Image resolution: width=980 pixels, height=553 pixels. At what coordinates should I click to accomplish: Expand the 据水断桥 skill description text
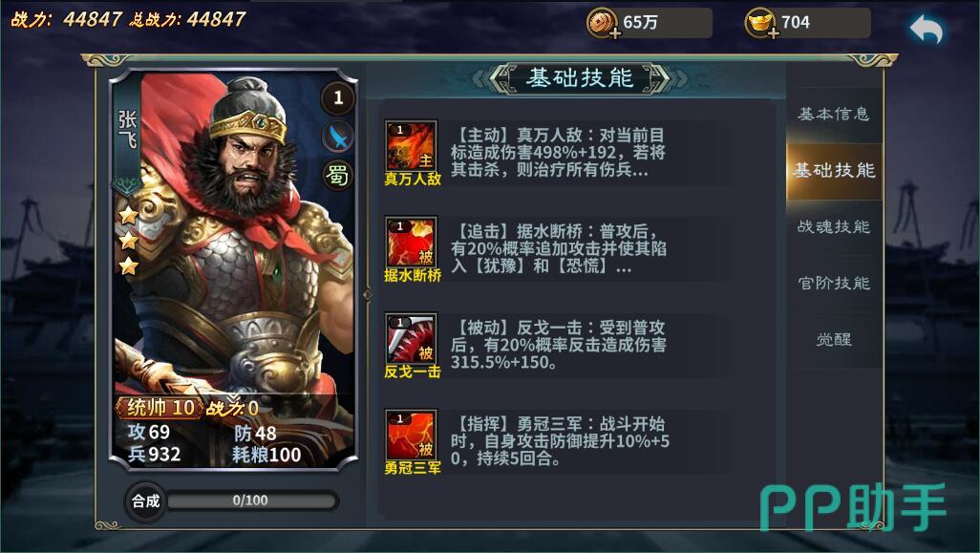[558, 248]
